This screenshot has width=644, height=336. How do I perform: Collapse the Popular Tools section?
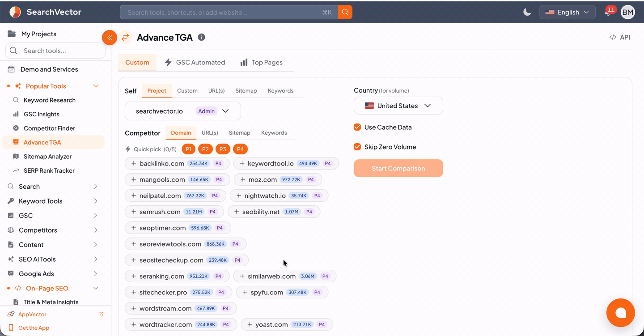click(95, 86)
